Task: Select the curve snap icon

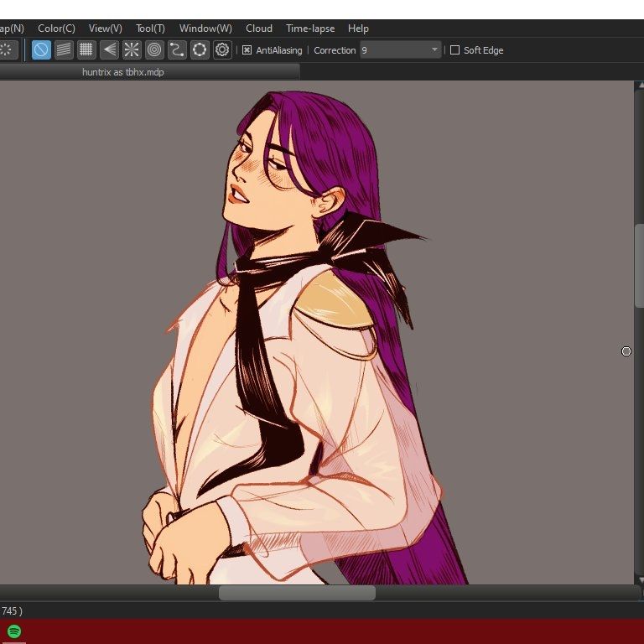Action: tap(177, 50)
